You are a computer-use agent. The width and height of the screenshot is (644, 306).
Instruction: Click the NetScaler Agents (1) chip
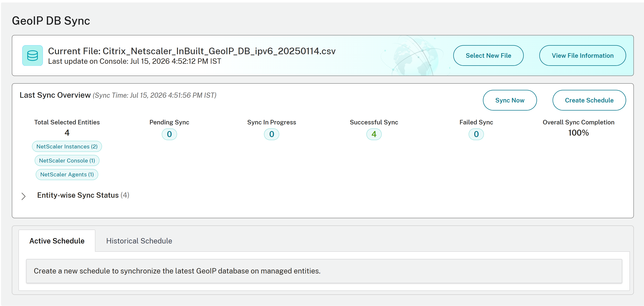click(67, 175)
